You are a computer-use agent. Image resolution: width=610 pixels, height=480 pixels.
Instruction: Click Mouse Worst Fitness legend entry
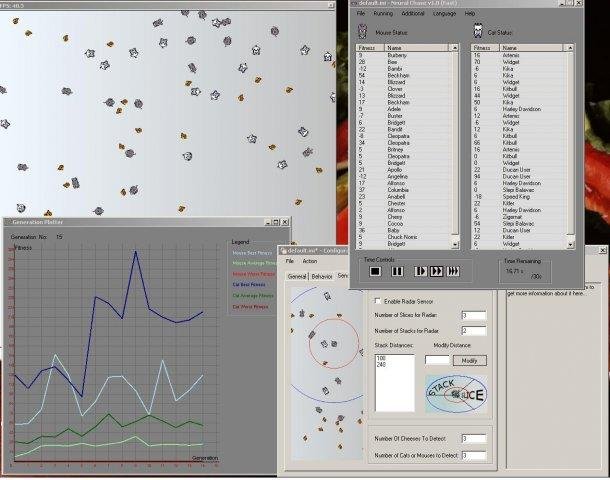(x=254, y=274)
